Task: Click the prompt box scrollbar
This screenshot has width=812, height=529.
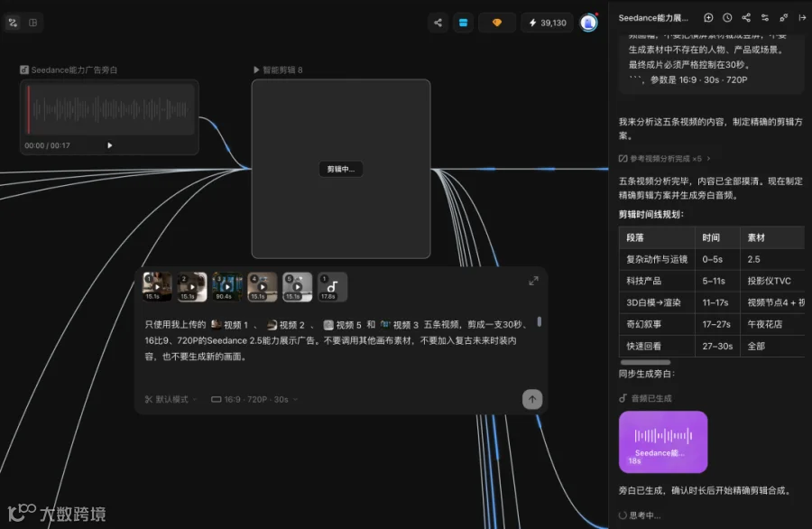Action: (x=540, y=321)
